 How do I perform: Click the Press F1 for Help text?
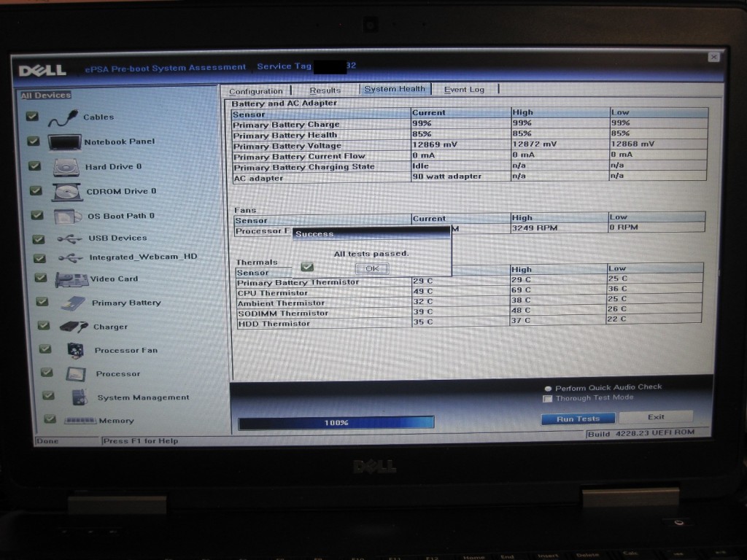[141, 441]
